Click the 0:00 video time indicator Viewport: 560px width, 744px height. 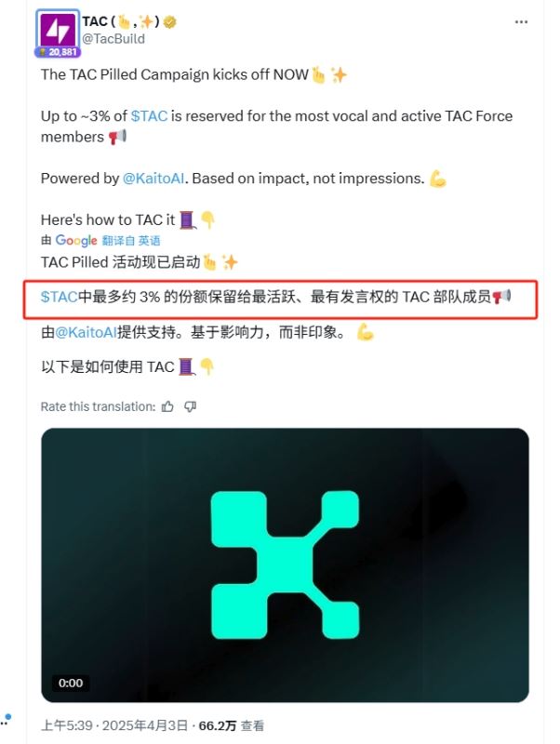71,683
